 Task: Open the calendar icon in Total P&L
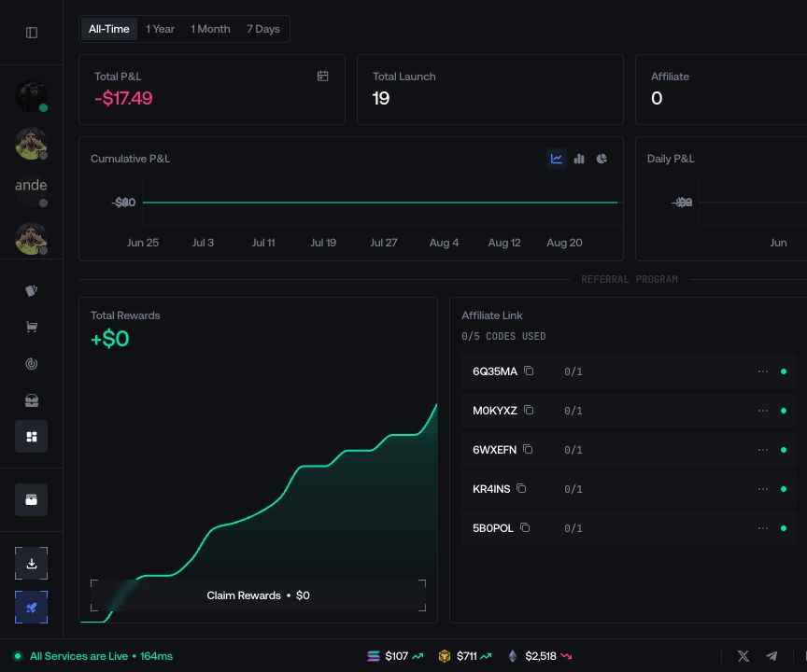(x=322, y=77)
